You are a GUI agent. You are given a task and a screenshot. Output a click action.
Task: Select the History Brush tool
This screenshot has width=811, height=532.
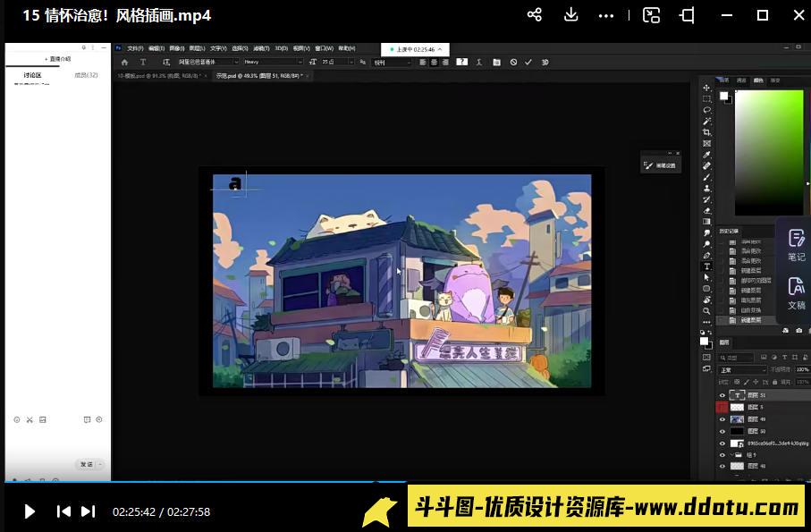click(706, 199)
